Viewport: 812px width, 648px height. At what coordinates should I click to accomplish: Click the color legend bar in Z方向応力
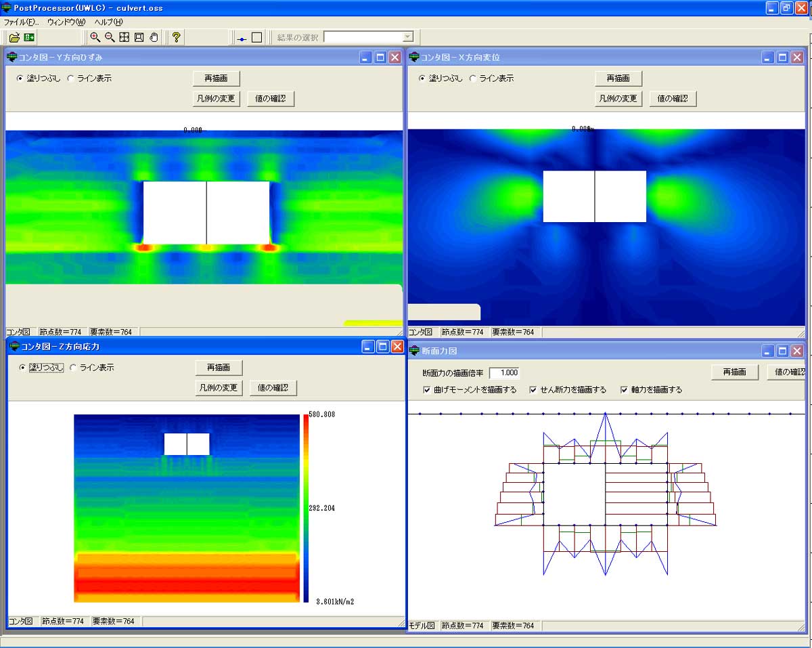(306, 508)
